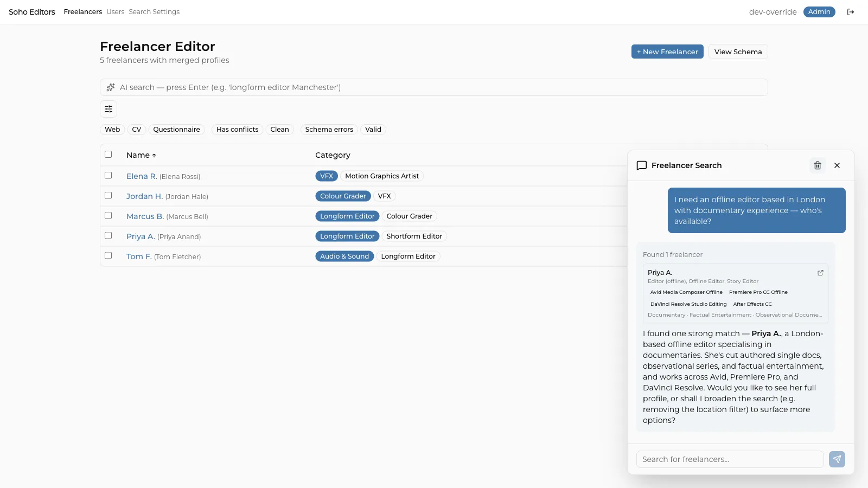
Task: Click the After Effects CC tag
Action: tap(752, 304)
